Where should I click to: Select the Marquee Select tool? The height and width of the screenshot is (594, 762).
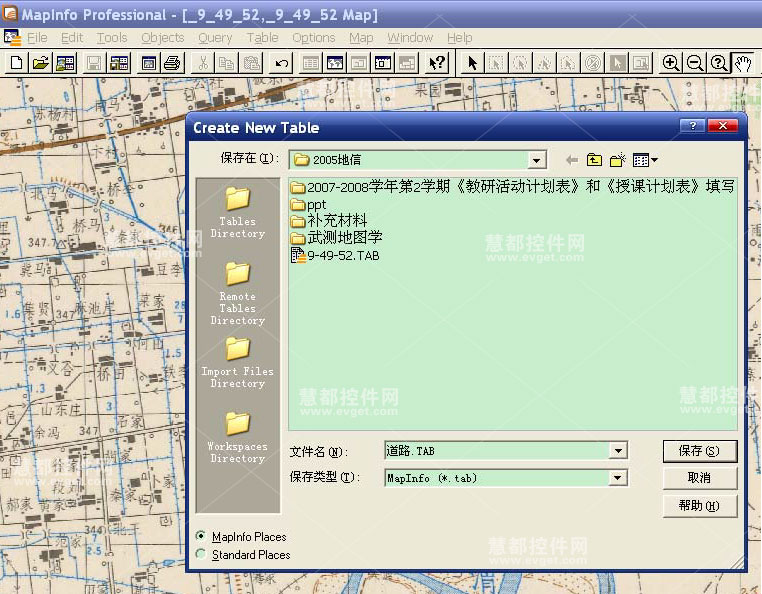[x=496, y=63]
